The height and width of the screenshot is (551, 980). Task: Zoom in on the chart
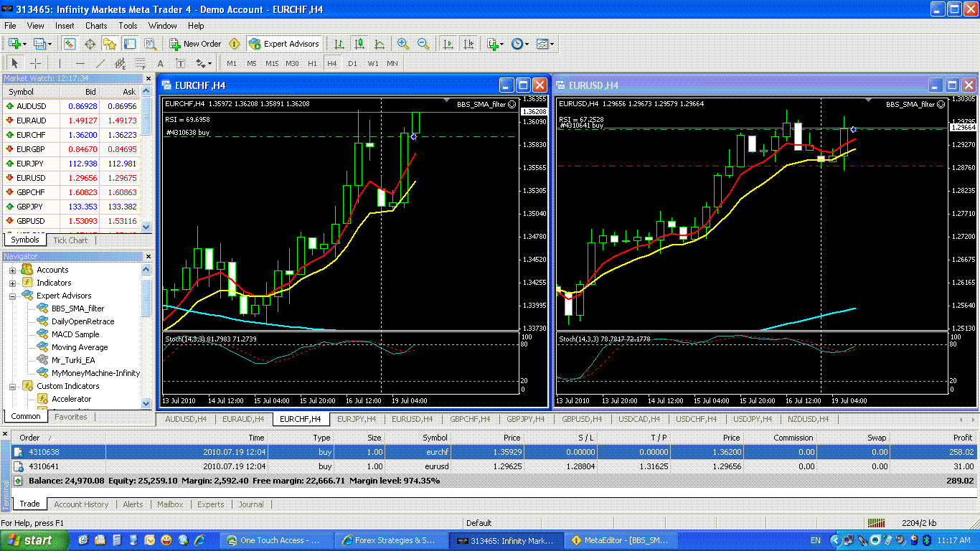coord(403,44)
